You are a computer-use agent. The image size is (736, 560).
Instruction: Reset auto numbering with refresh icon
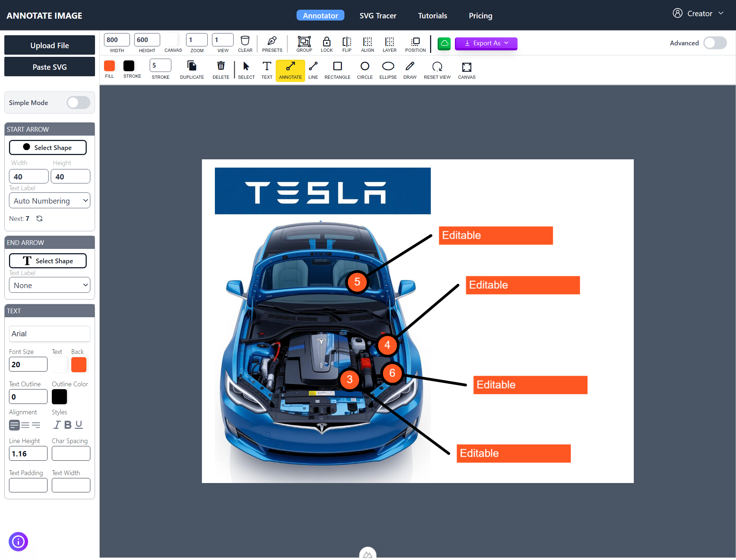tap(39, 218)
